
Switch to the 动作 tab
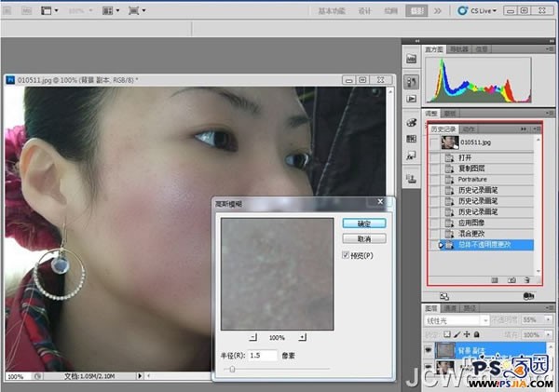tap(469, 128)
